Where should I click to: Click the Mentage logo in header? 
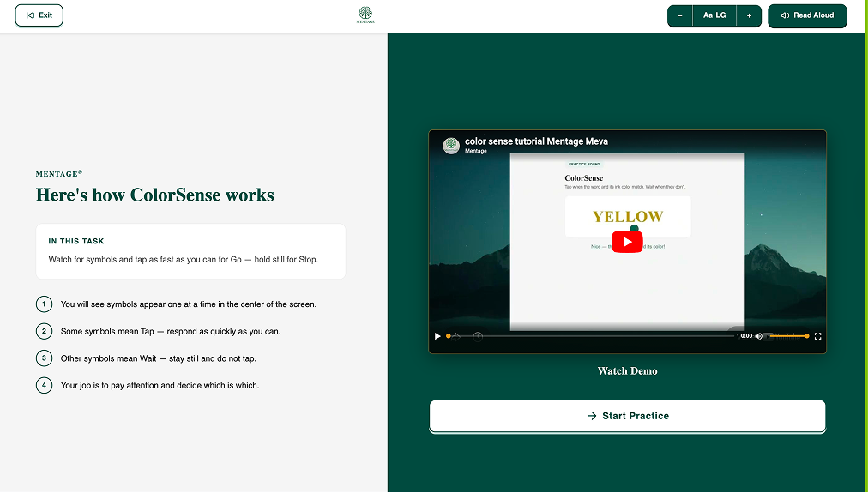click(365, 15)
